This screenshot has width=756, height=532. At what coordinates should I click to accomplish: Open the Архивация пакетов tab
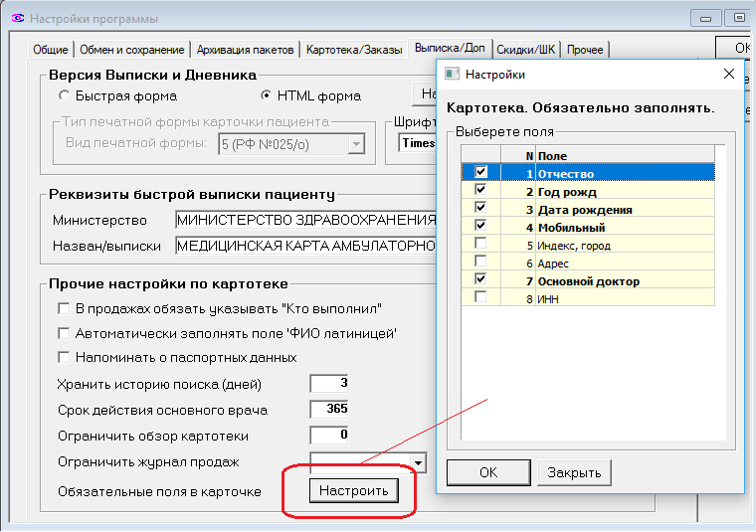pyautogui.click(x=245, y=50)
